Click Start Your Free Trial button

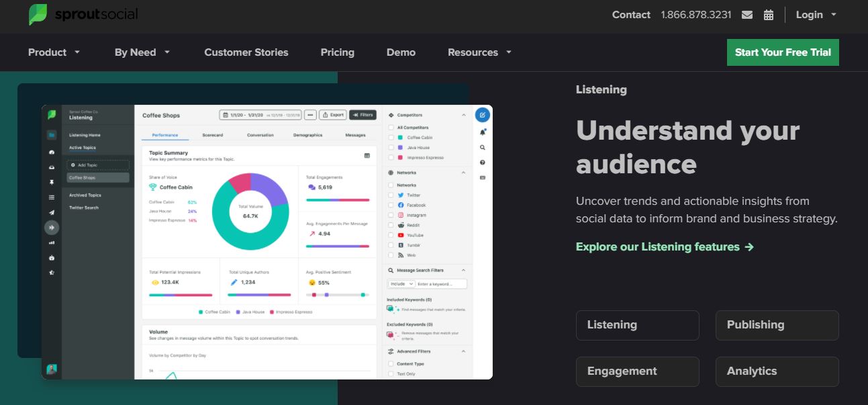(783, 52)
